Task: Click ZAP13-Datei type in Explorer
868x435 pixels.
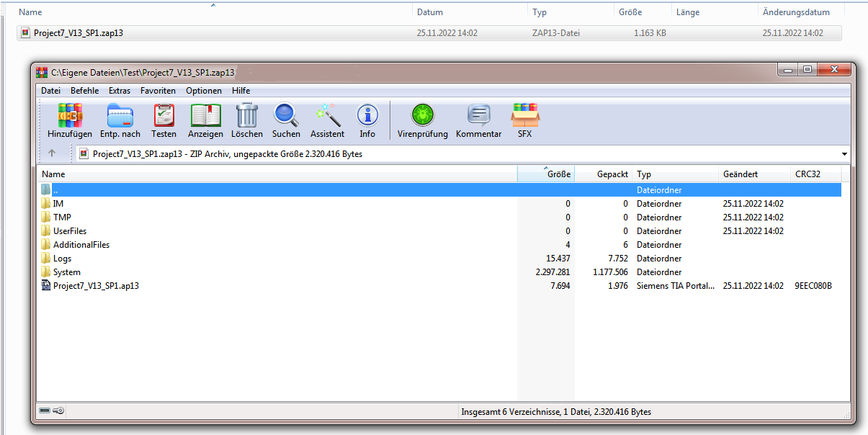Action: coord(556,32)
